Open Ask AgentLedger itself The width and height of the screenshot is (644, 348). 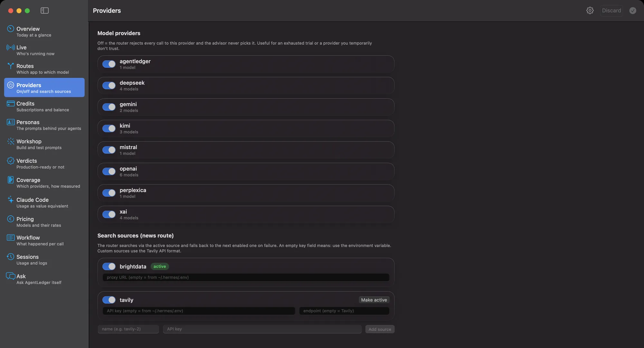[44, 279]
